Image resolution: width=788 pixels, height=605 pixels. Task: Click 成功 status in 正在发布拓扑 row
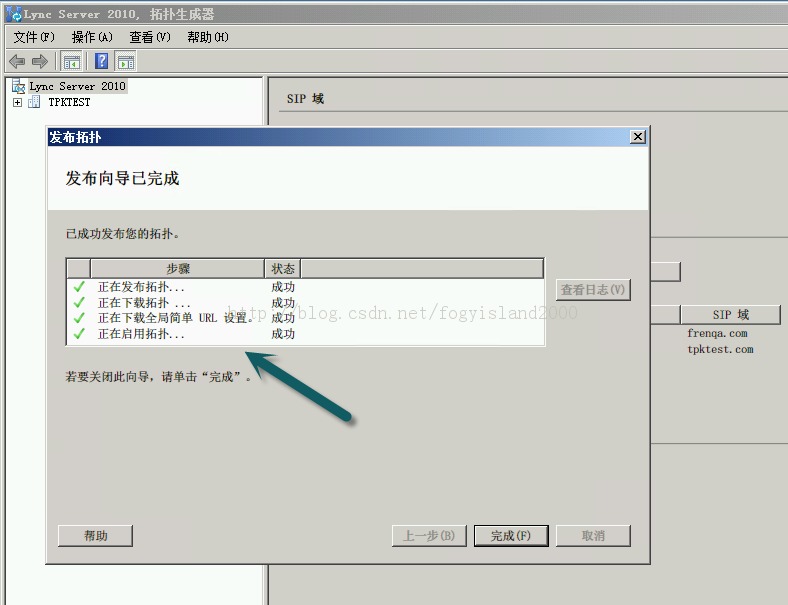[x=283, y=287]
